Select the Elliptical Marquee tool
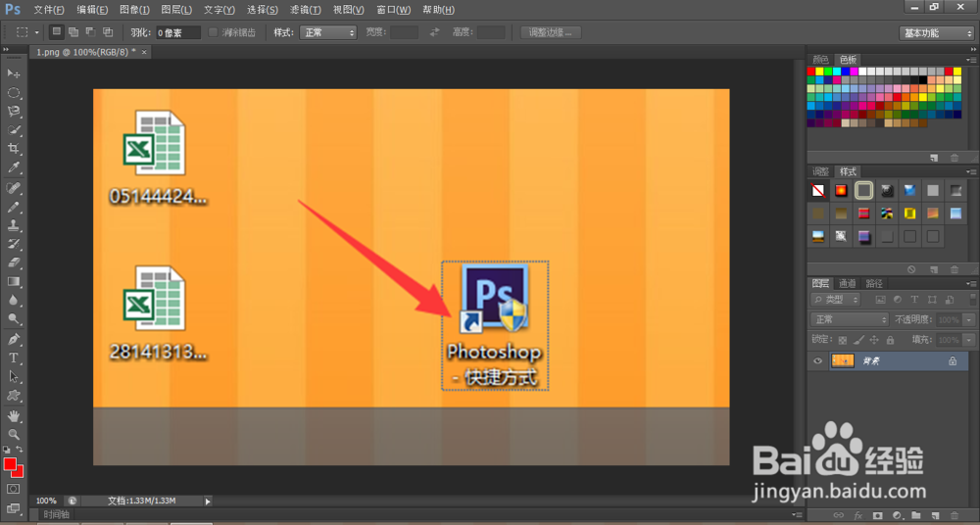The height and width of the screenshot is (525, 980). click(x=13, y=92)
